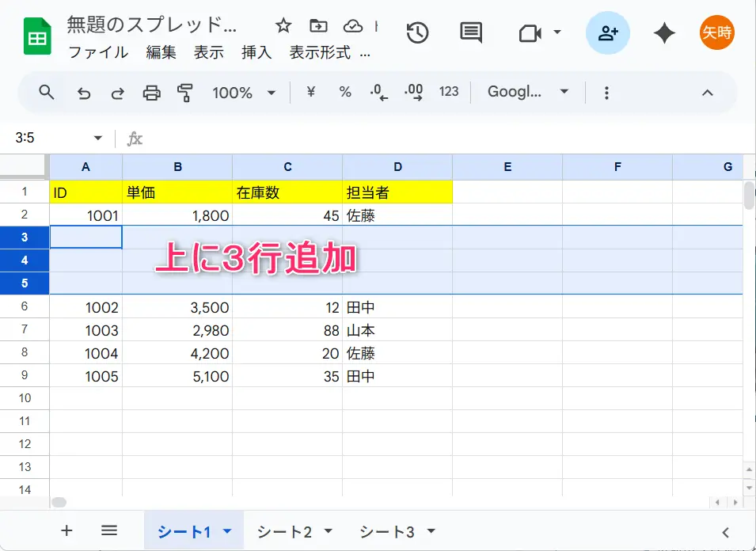Viewport: 756px width, 551px height.
Task: Open the font family dropdown
Action: pyautogui.click(x=528, y=92)
